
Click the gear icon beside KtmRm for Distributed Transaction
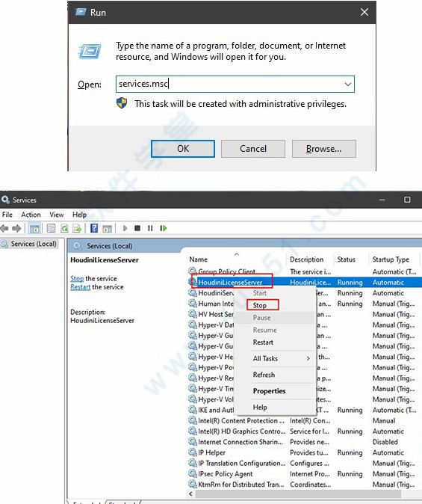click(x=193, y=484)
